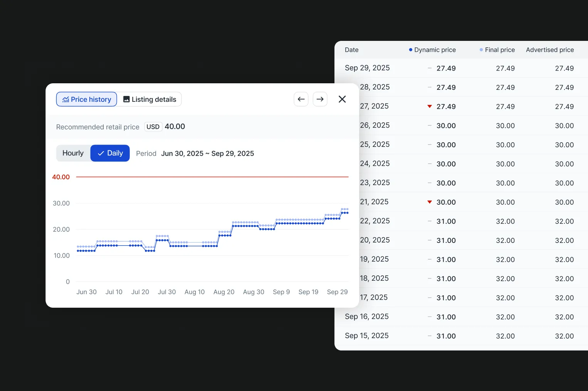Click the Sep 16, 2025 date cell

pos(367,317)
